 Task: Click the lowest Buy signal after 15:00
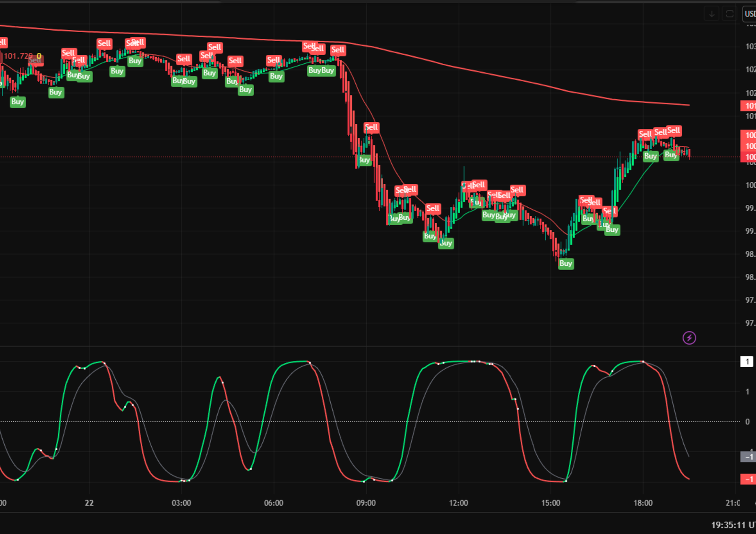(566, 263)
